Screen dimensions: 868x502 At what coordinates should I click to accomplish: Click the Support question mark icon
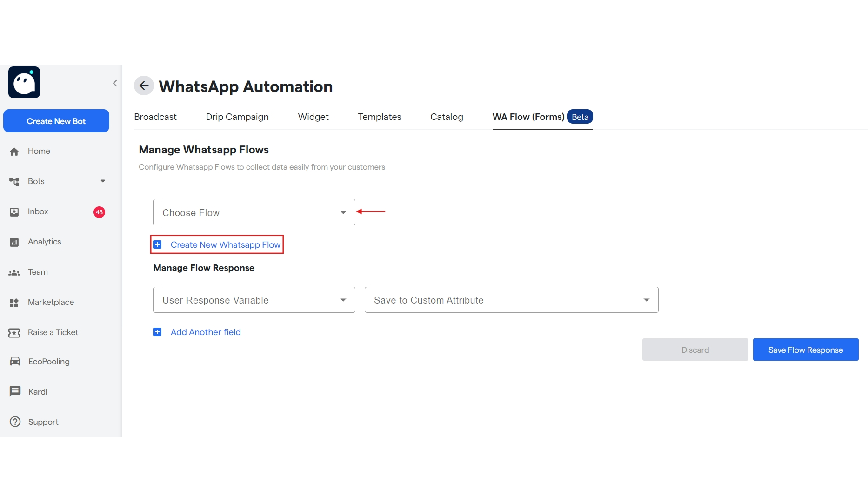15,422
